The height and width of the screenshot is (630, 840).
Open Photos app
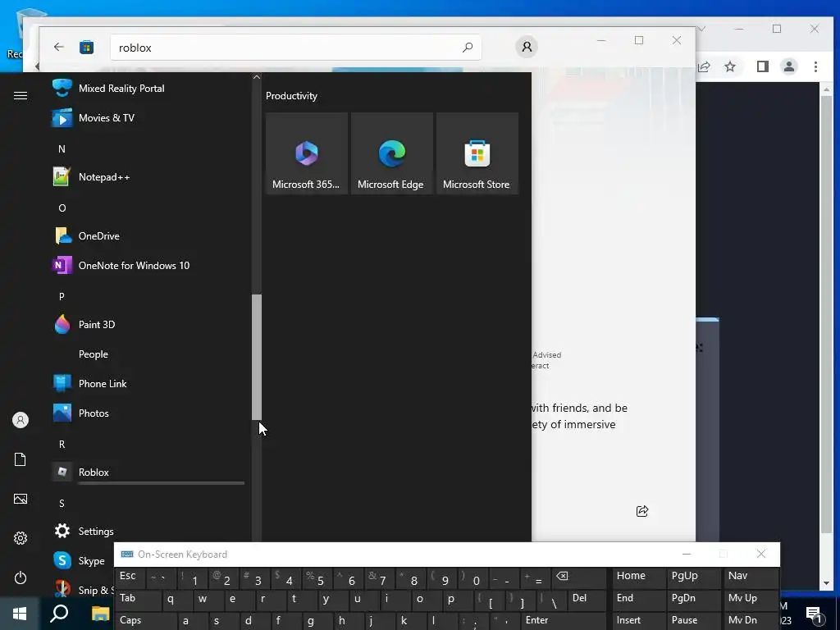[148, 413]
